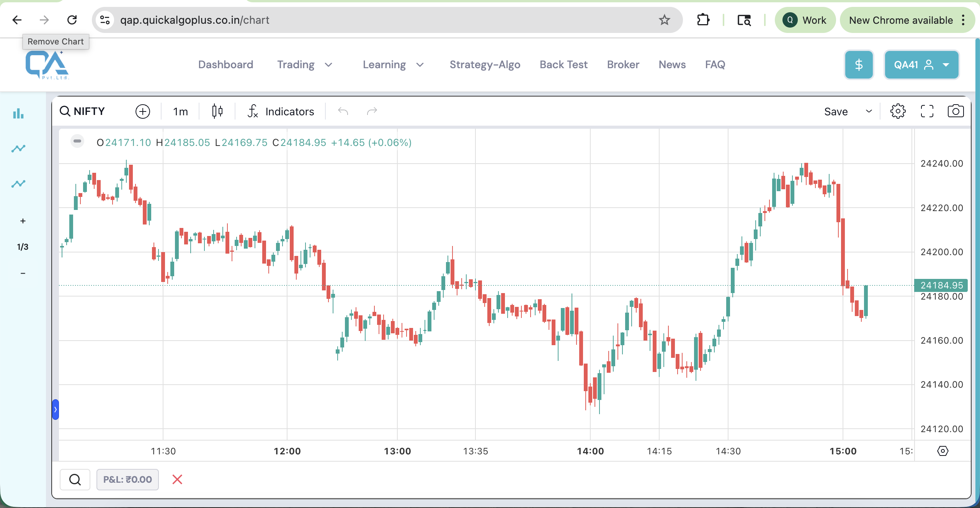The height and width of the screenshot is (508, 980).
Task: Open NIFTY symbol search
Action: pos(83,111)
